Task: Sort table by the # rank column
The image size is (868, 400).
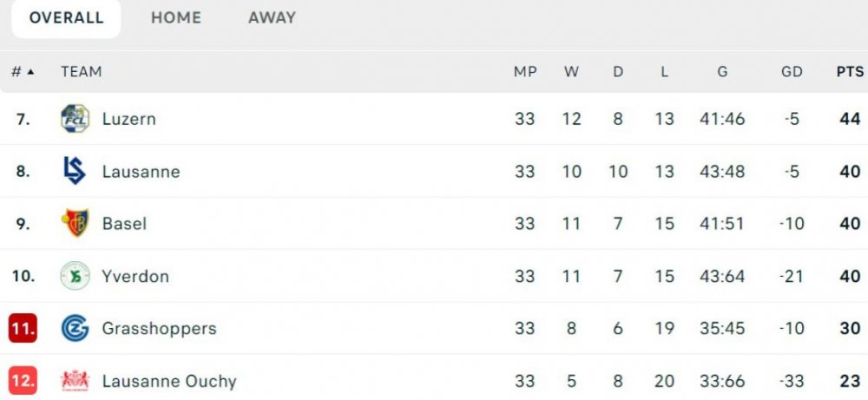Action: point(23,72)
